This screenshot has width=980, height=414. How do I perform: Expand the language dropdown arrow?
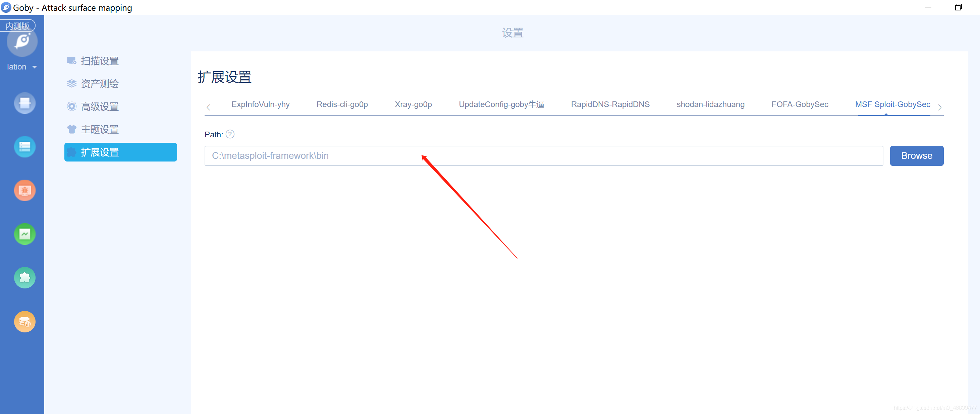(35, 67)
